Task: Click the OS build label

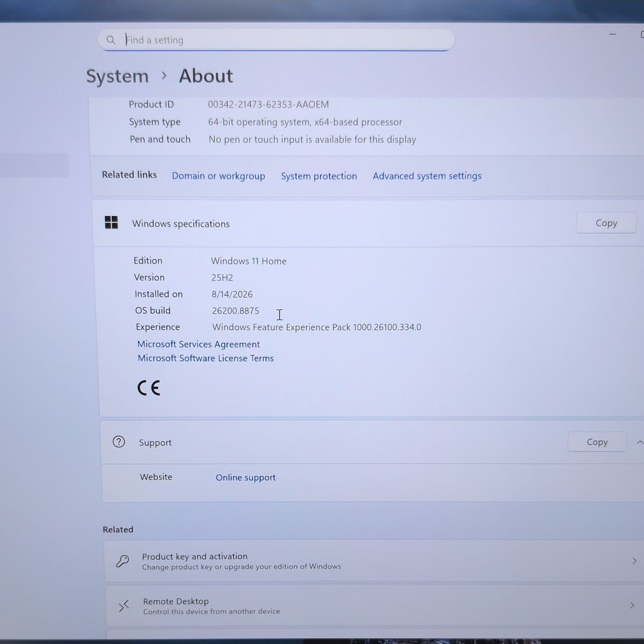Action: (x=153, y=310)
